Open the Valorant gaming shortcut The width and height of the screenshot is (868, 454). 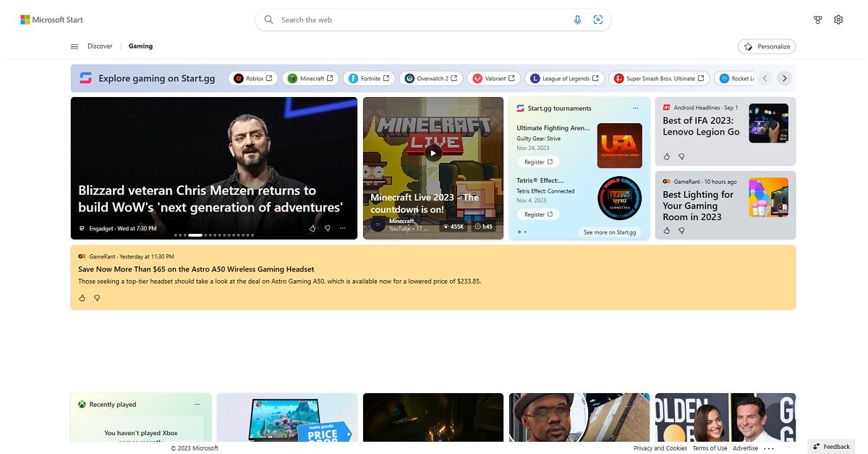494,78
